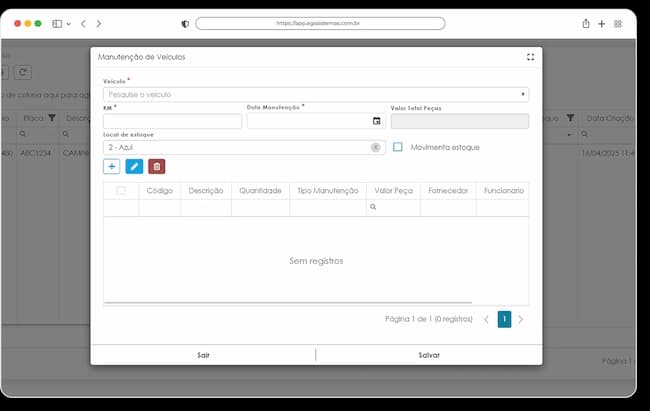Click the Salvar button

(429, 355)
